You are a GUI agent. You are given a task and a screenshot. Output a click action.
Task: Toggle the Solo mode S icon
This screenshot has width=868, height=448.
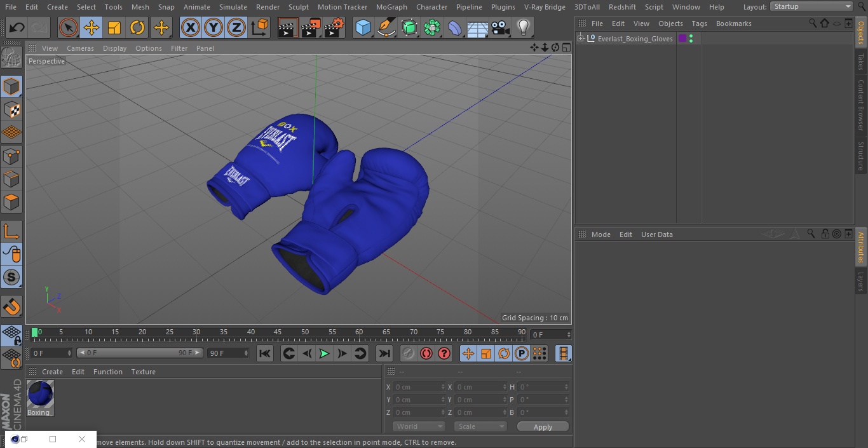tap(11, 277)
